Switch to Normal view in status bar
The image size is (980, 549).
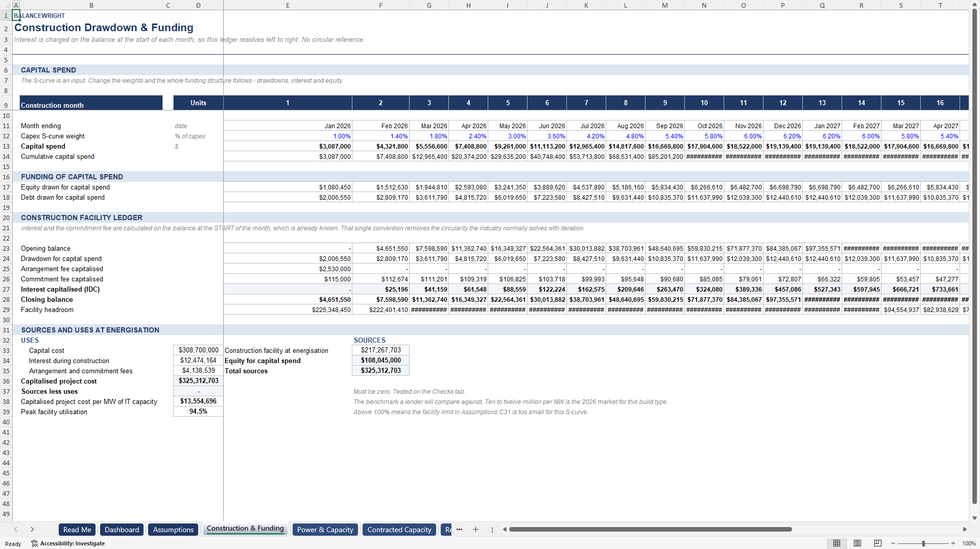pos(836,543)
